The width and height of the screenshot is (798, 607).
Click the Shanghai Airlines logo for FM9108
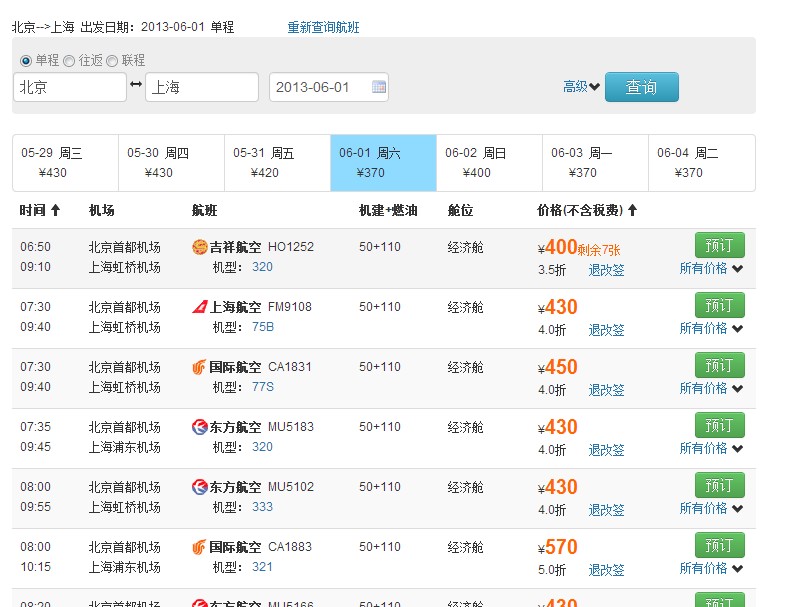(200, 307)
